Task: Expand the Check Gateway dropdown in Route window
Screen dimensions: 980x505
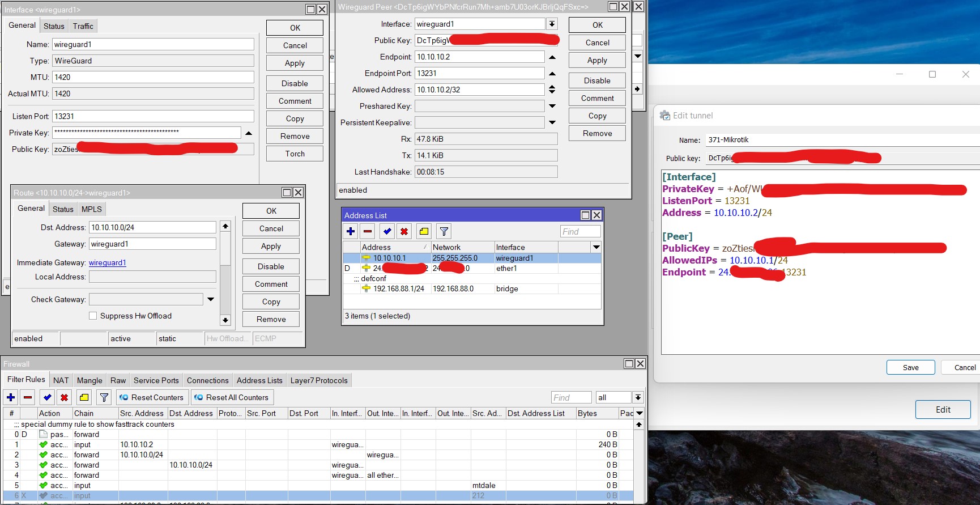Action: tap(211, 299)
